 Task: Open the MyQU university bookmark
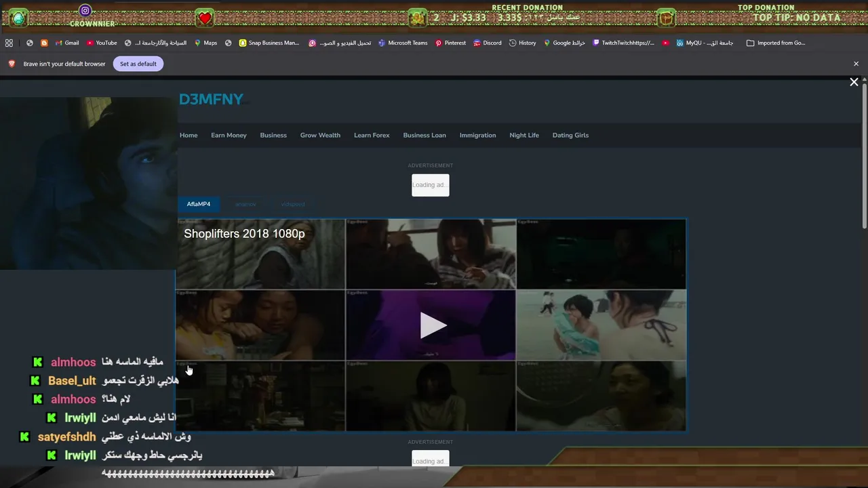[x=705, y=43]
